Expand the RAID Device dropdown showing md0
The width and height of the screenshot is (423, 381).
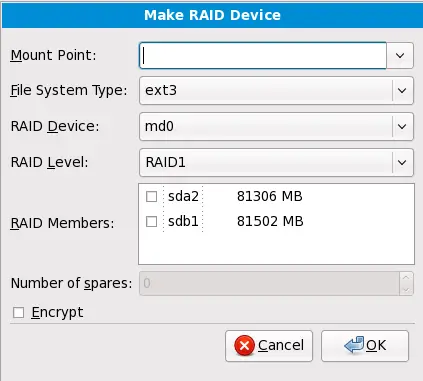[x=276, y=126]
